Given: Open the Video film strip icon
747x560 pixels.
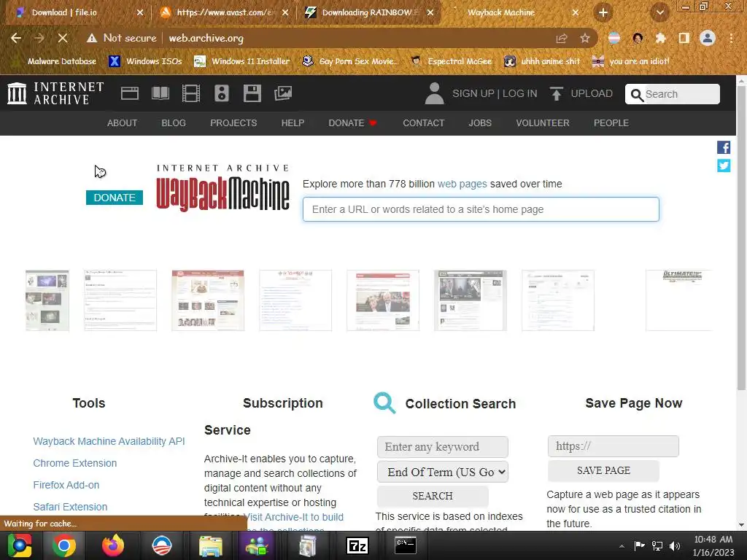Looking at the screenshot, I should click(191, 93).
